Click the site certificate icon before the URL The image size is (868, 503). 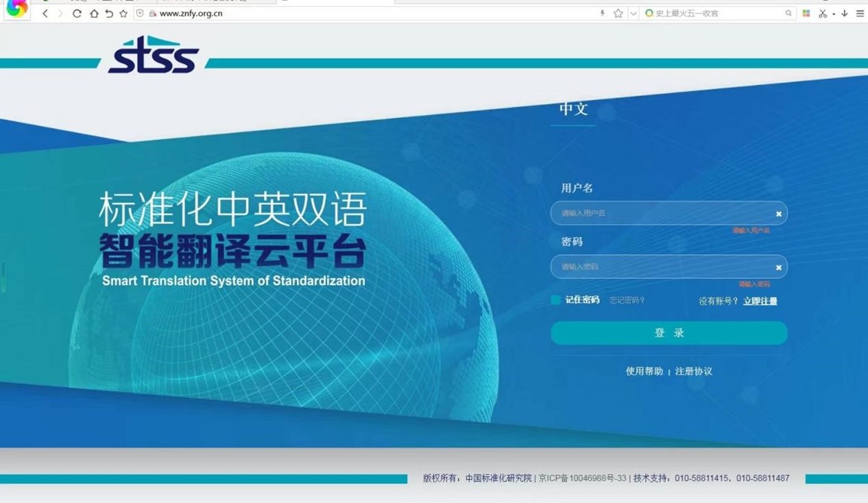[153, 14]
